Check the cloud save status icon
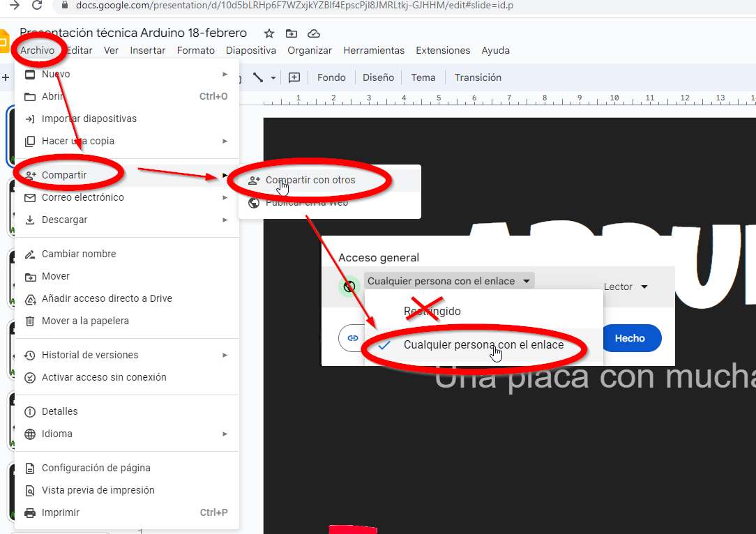 314,33
